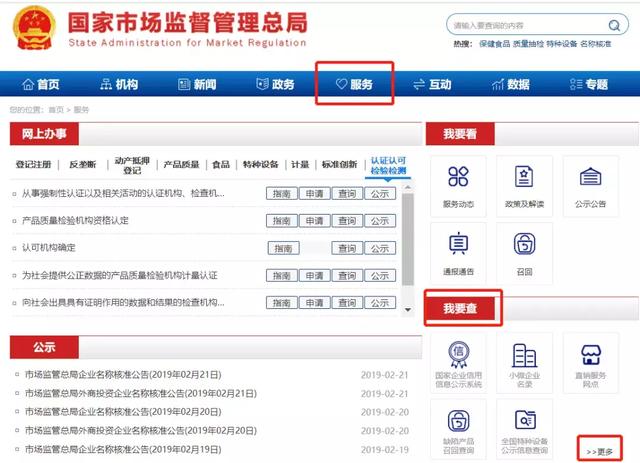640x463 pixels.
Task: Click 查询 for 认可机构确定
Action: [x=347, y=248]
